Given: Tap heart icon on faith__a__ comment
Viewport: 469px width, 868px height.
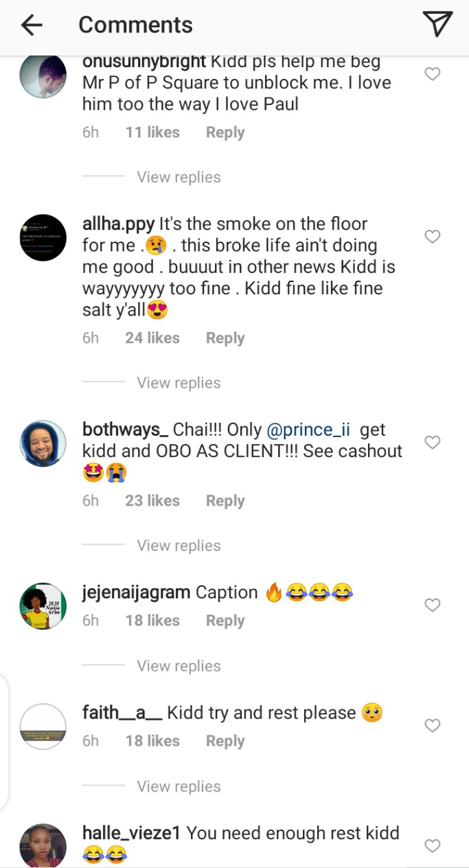Looking at the screenshot, I should click(x=432, y=725).
